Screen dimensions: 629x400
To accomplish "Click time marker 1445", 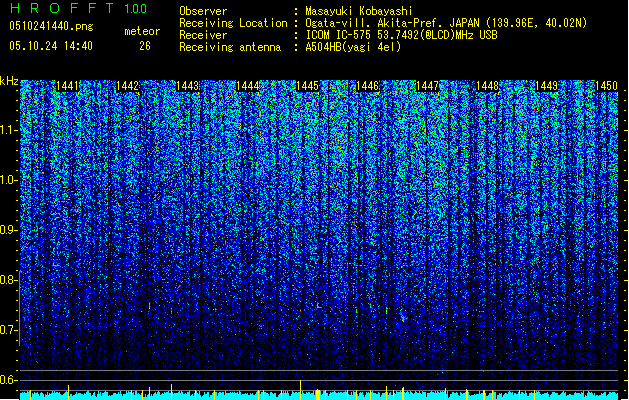I will [307, 86].
